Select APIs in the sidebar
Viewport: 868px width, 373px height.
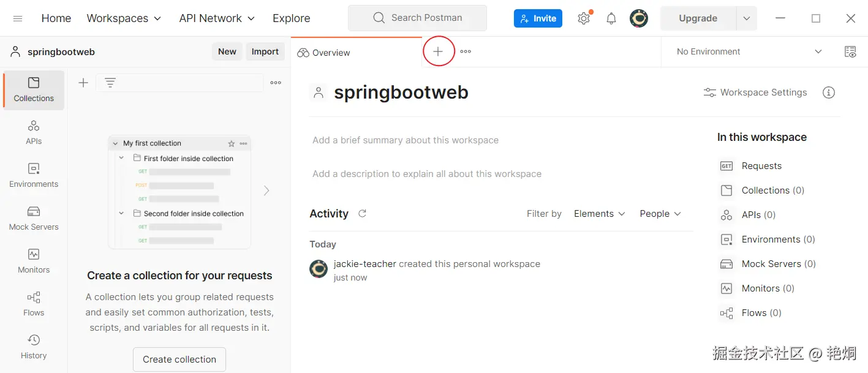pos(34,133)
